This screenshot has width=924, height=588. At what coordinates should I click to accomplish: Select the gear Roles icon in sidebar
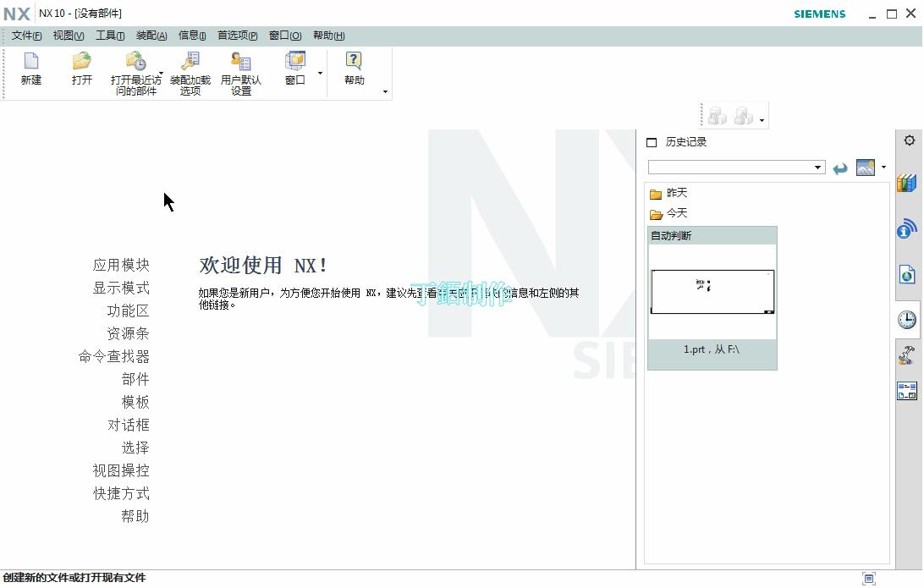pyautogui.click(x=908, y=141)
